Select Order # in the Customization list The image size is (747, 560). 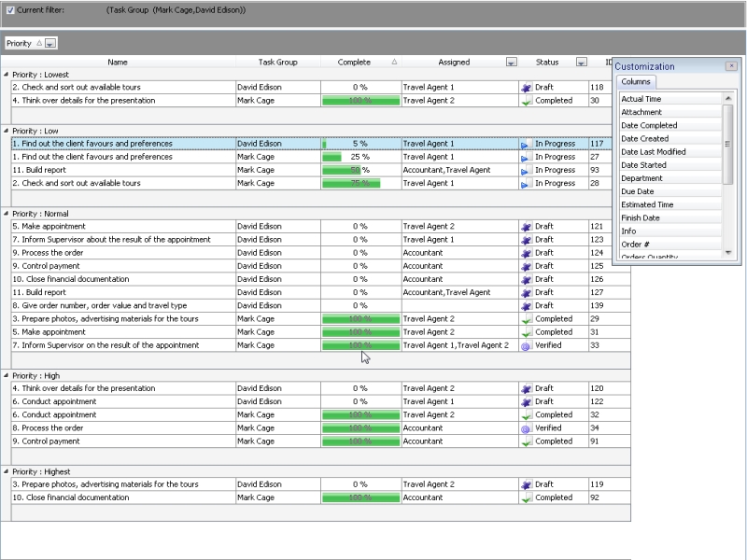tap(670, 245)
